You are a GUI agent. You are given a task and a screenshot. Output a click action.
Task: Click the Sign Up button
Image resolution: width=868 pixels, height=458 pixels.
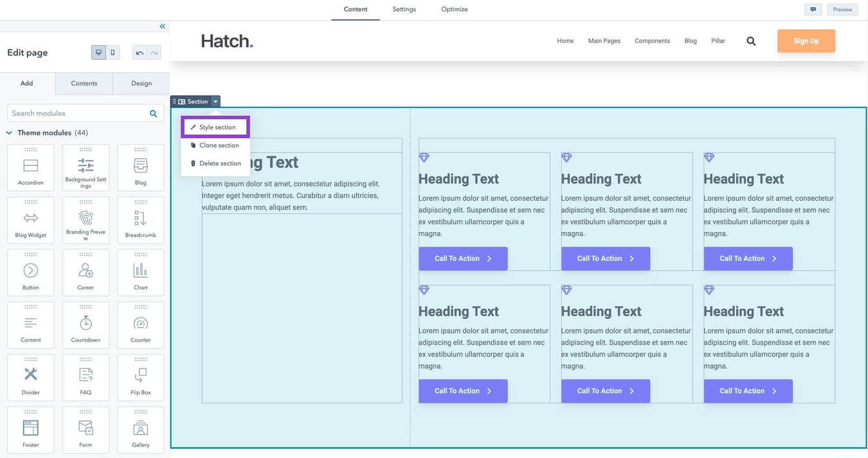tap(806, 39)
